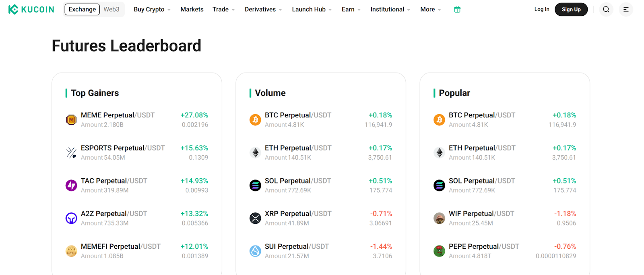Click the BTC coin icon under Volume
Viewport: 644px width, 275px height.
[255, 119]
